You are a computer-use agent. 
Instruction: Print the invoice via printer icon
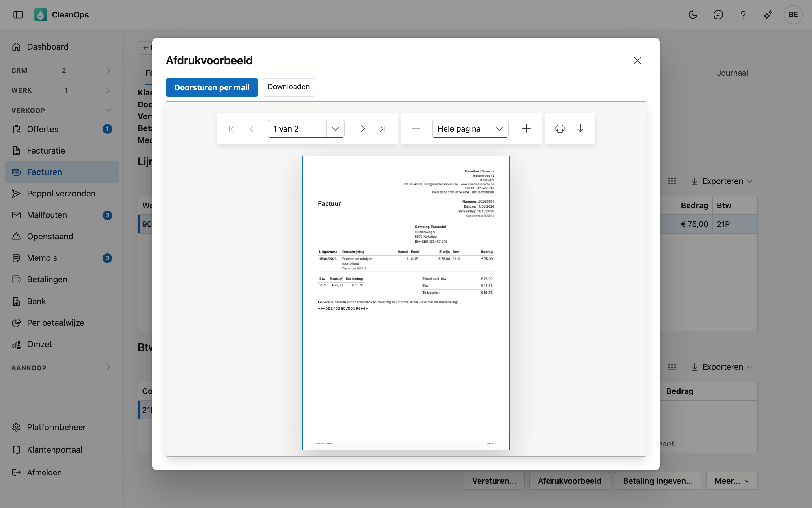click(x=560, y=129)
